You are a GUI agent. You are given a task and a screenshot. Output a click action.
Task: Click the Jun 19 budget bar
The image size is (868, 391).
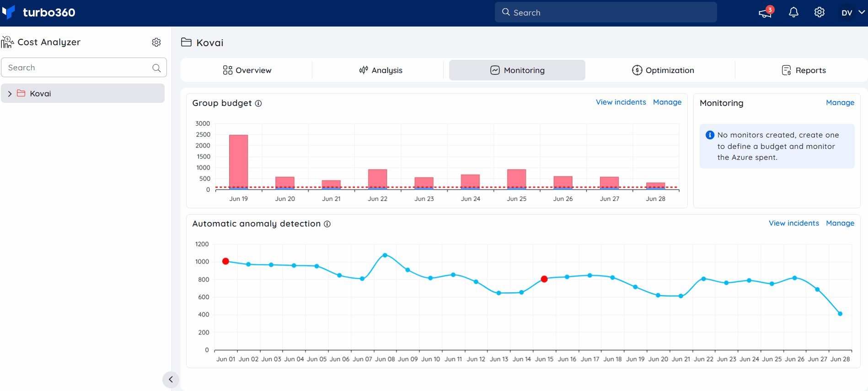tap(238, 162)
